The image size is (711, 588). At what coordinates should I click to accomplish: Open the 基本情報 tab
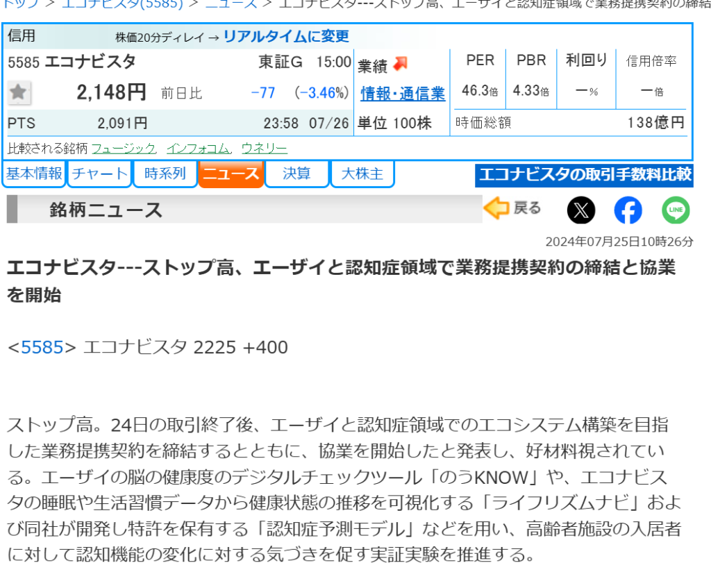point(34,174)
